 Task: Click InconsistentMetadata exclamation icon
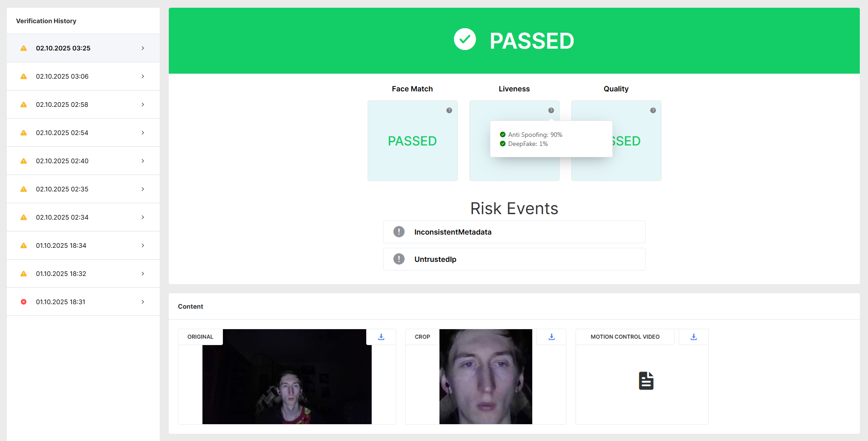click(399, 232)
